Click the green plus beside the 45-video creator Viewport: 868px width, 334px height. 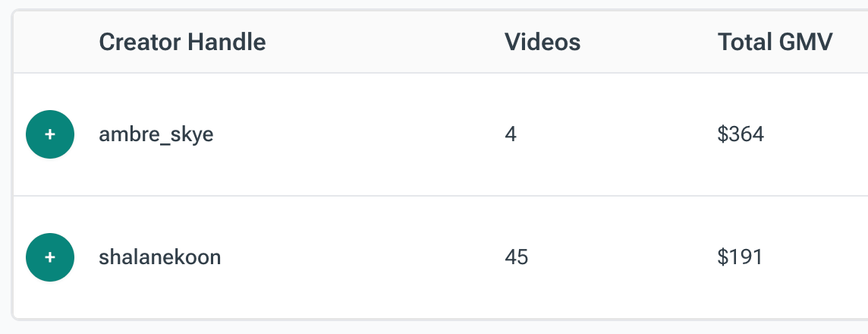pyautogui.click(x=50, y=257)
